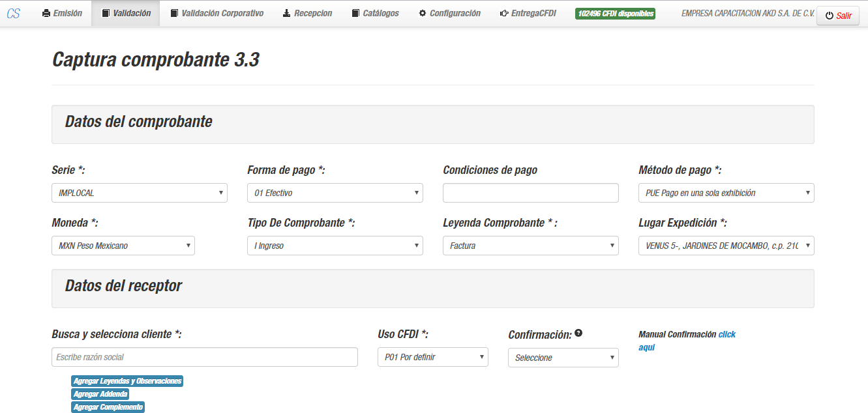Viewport: 868px width, 413px height.
Task: Click Agregar Leyendas y Observaciones
Action: [127, 381]
